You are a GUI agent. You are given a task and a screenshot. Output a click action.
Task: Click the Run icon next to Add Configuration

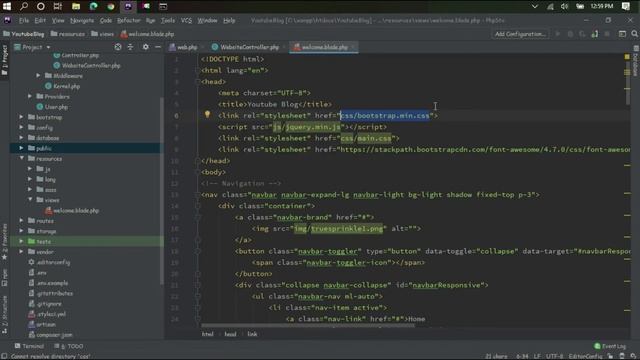pyautogui.click(x=558, y=34)
